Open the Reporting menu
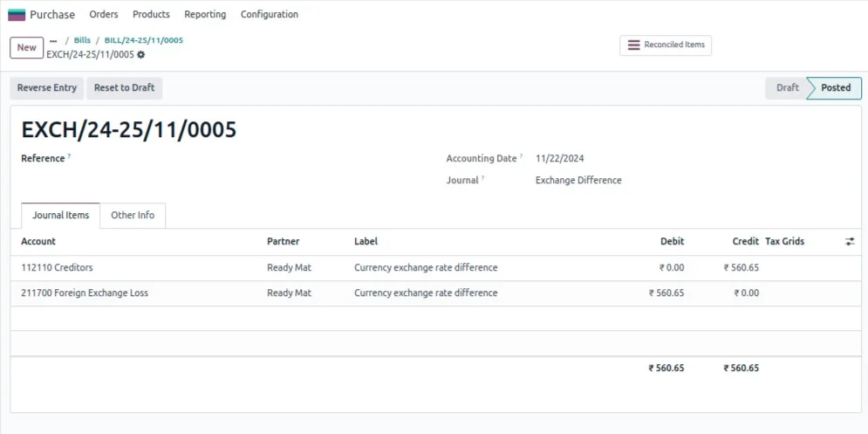This screenshot has width=868, height=434. point(205,15)
